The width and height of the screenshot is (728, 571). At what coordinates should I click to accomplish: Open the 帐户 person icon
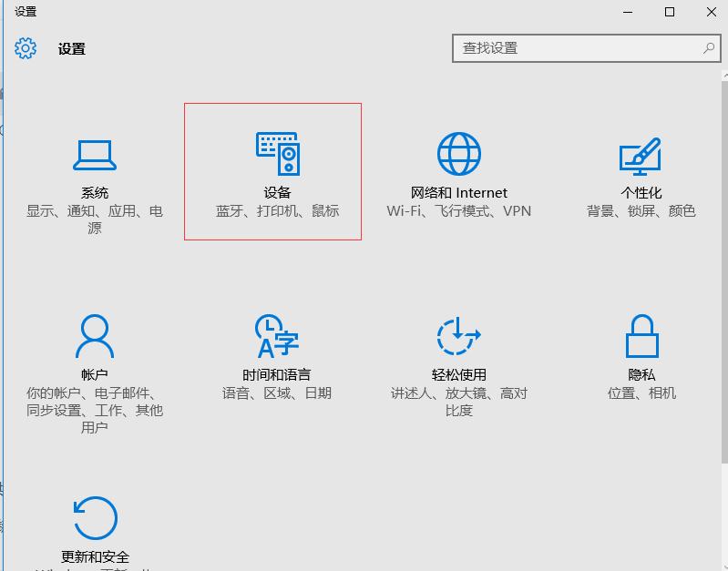(x=95, y=336)
